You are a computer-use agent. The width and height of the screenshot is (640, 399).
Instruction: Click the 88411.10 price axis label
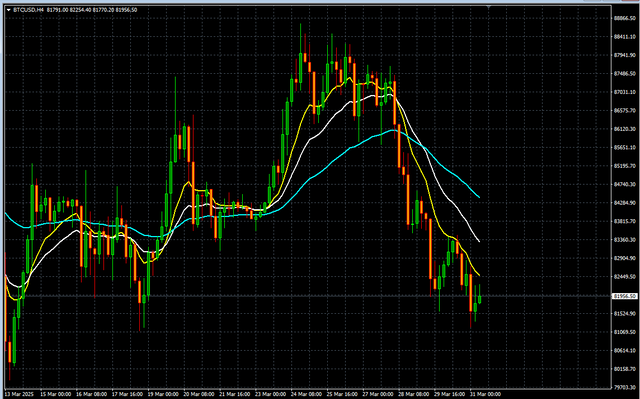625,37
